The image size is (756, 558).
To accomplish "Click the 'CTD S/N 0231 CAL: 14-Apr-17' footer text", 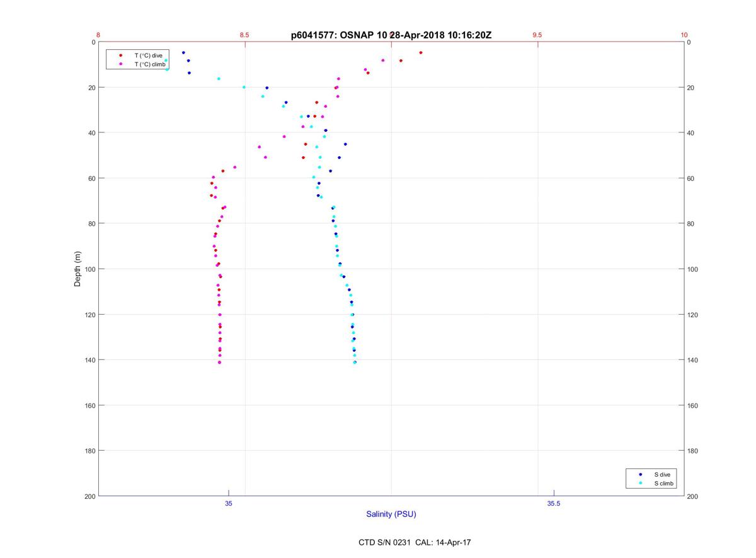I will tap(414, 542).
